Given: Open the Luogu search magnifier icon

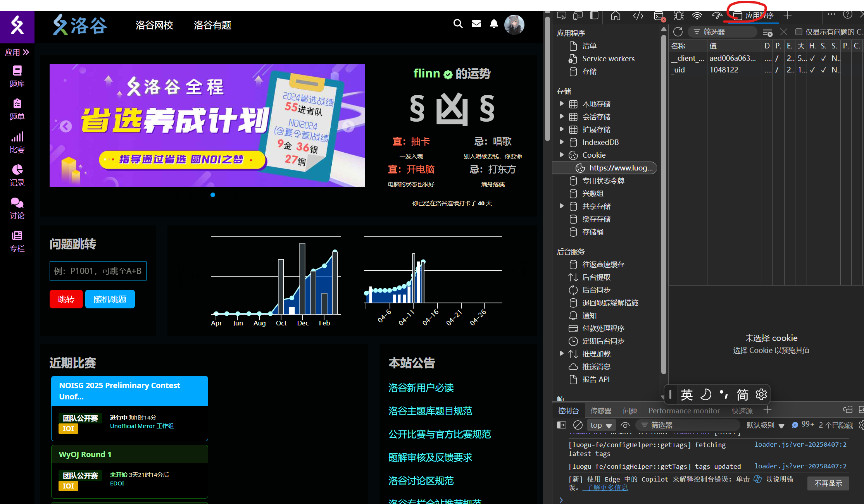Looking at the screenshot, I should coord(458,24).
